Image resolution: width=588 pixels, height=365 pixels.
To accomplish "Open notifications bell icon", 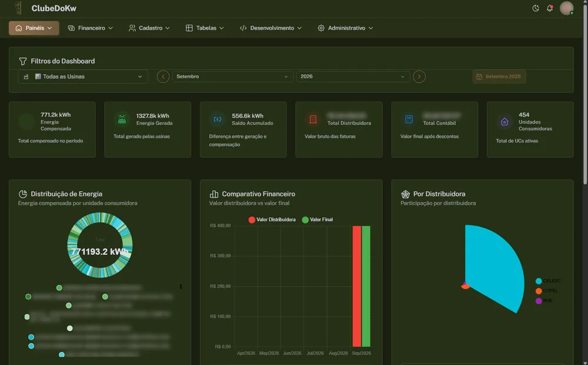I will coord(549,8).
